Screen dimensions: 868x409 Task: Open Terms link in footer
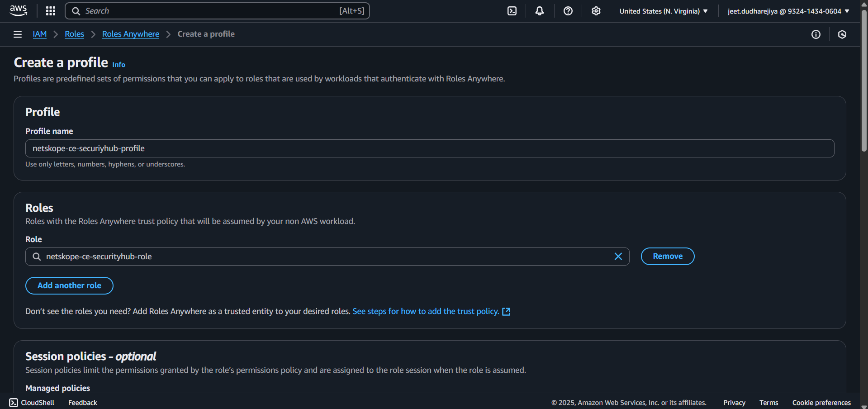click(x=769, y=403)
